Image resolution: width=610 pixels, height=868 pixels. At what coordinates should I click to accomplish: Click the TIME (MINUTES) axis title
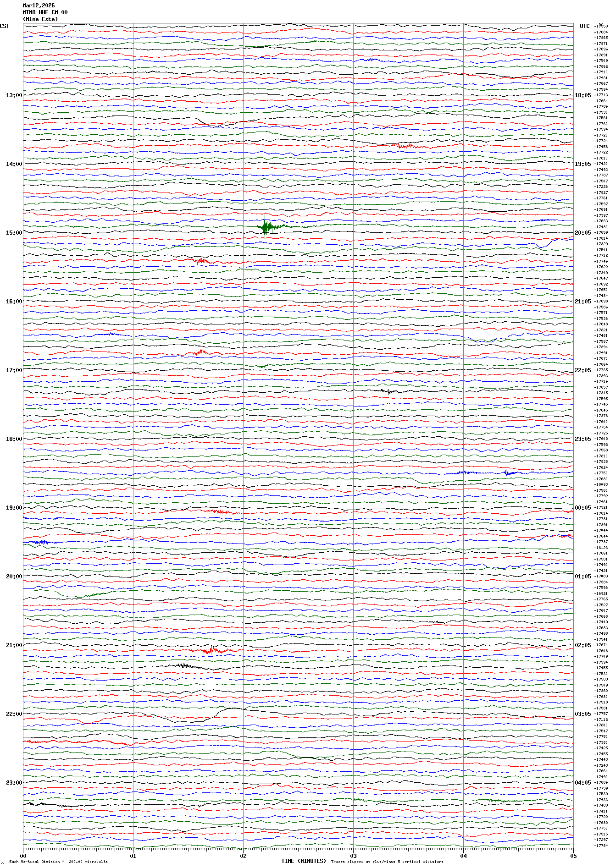303,861
